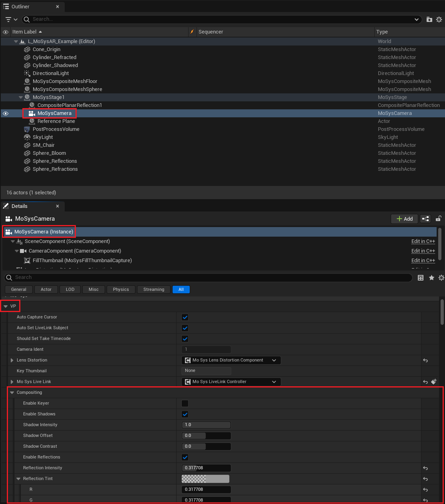Click the unlocked padlock icon in Details panel
The image size is (445, 504).
438,219
